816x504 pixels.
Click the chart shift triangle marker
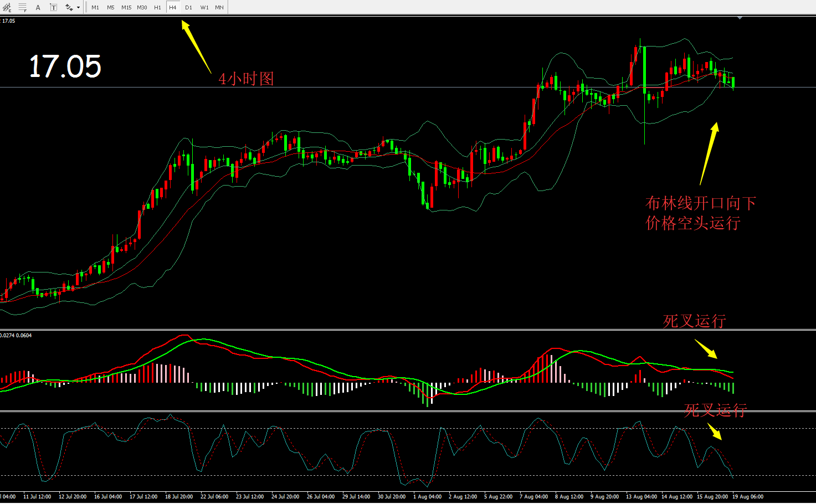[x=740, y=18]
